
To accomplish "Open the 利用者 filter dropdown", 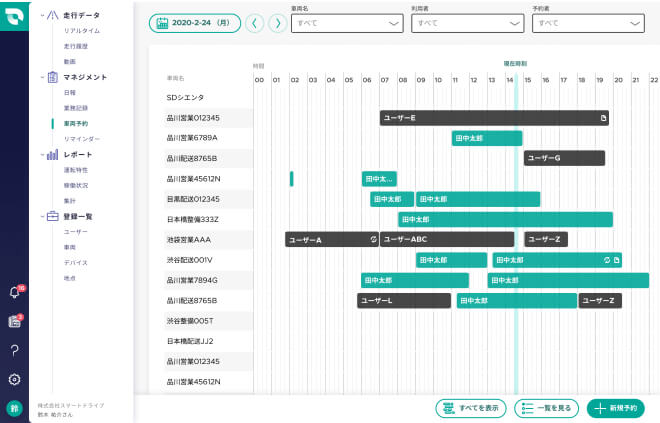I will coord(467,23).
